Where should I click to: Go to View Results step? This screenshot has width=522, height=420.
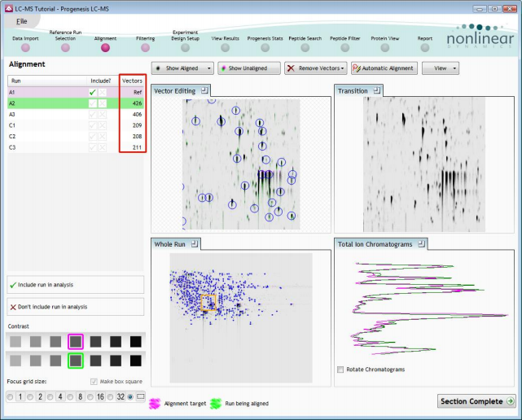coord(225,47)
